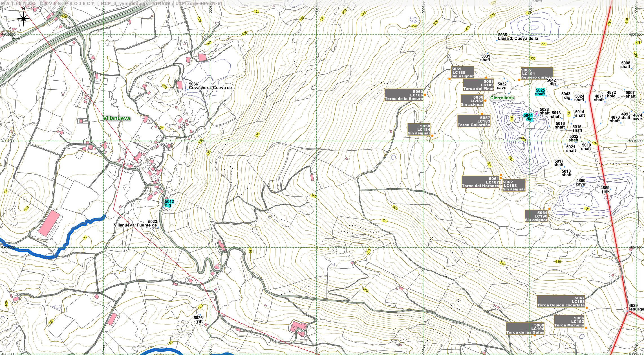This screenshot has height=355, width=644.
Task: Click the Cierrolinos place name
Action: [x=502, y=98]
